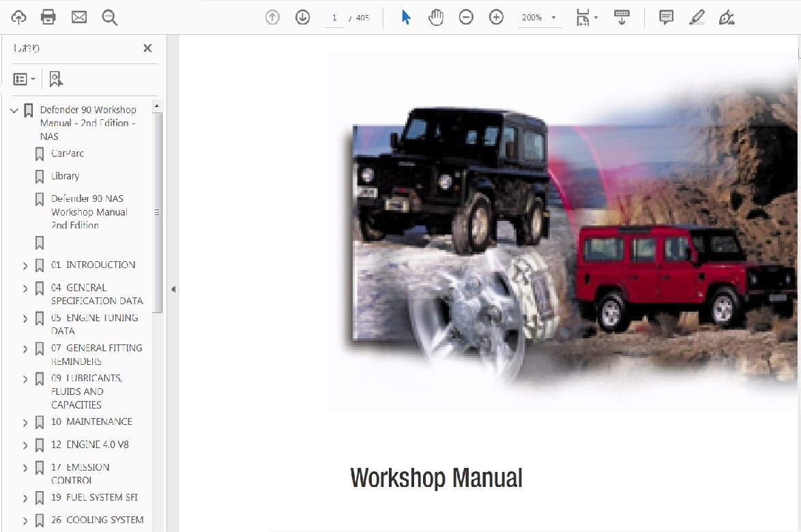Click the upload to cloud icon
The width and height of the screenshot is (801, 532).
pyautogui.click(x=19, y=17)
